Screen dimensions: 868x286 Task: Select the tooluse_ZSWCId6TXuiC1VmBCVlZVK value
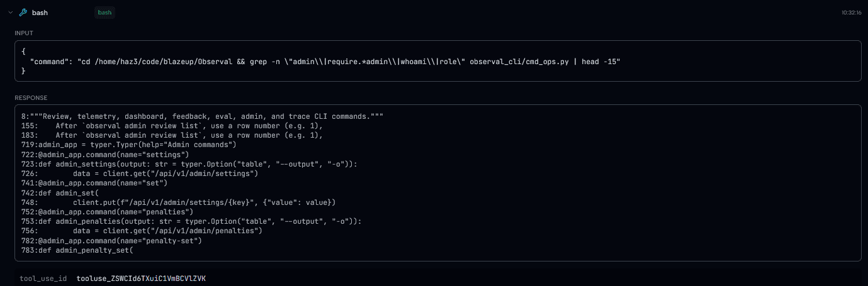point(141,278)
